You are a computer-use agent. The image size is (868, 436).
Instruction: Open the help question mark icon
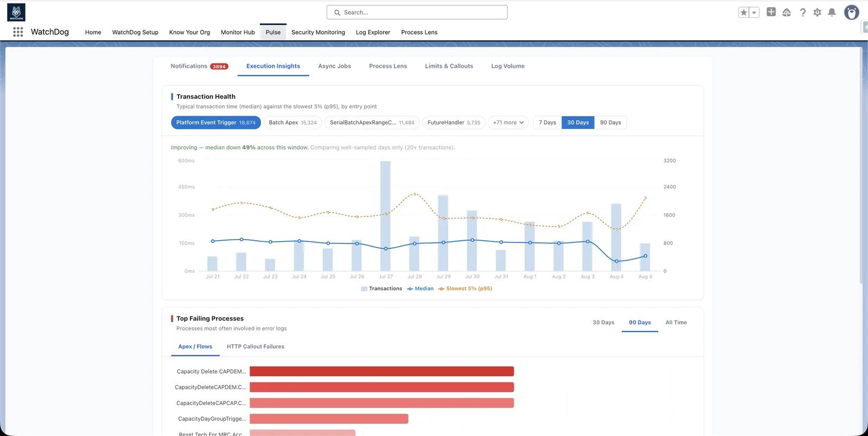(803, 12)
